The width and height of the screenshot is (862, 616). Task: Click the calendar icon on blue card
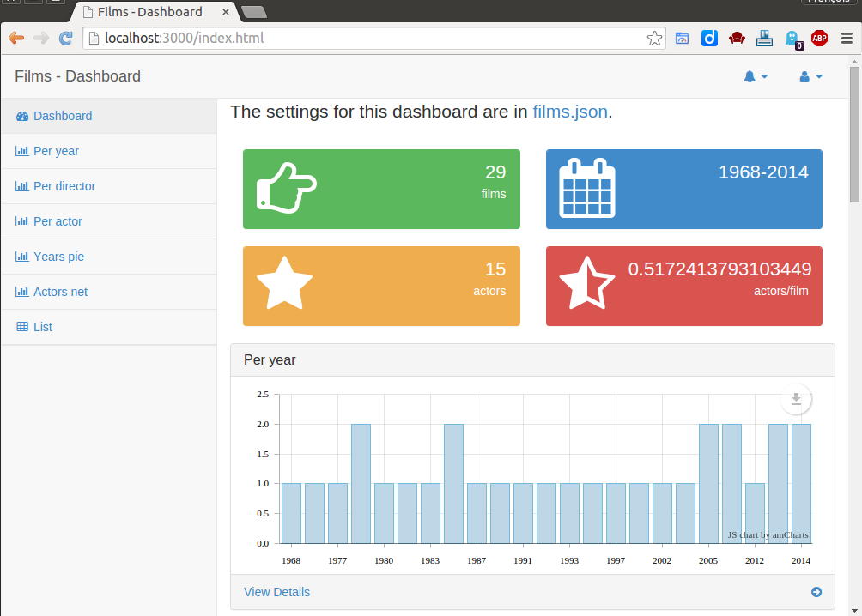(587, 188)
